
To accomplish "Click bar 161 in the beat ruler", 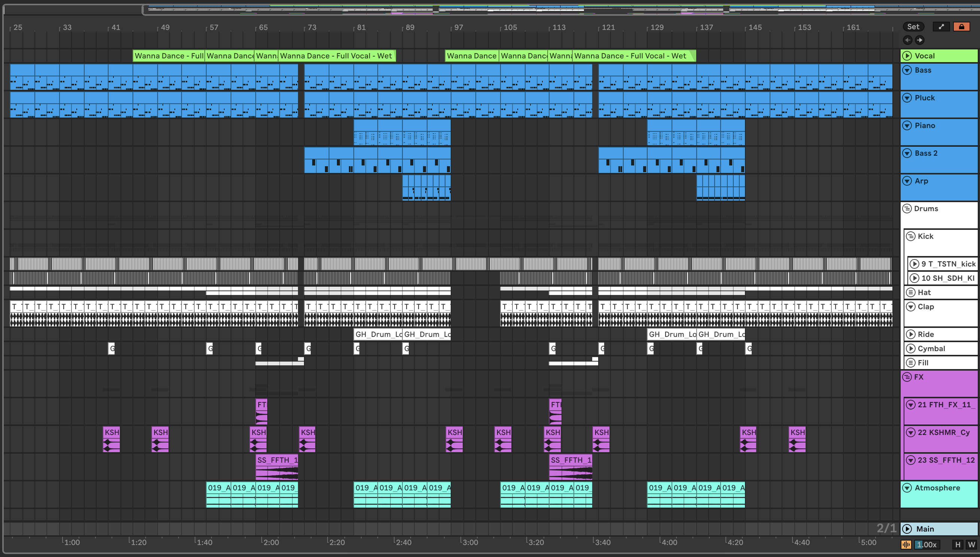I will click(853, 27).
